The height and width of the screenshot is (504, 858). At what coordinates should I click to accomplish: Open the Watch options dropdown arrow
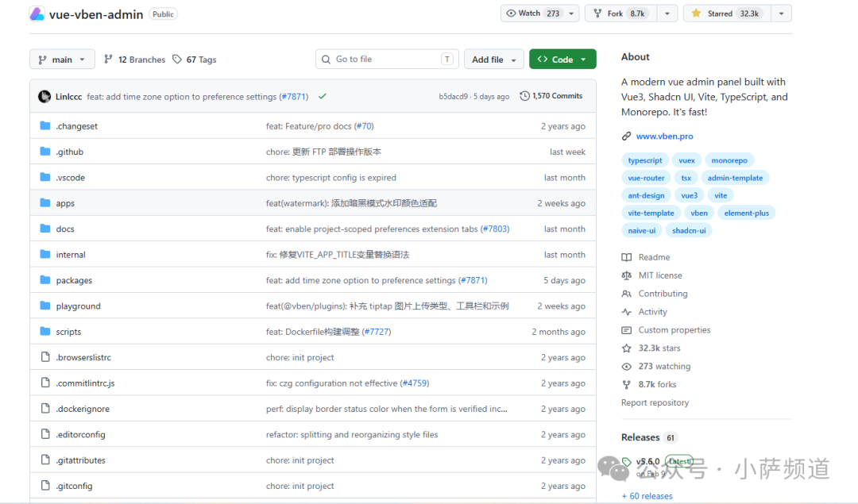click(571, 13)
